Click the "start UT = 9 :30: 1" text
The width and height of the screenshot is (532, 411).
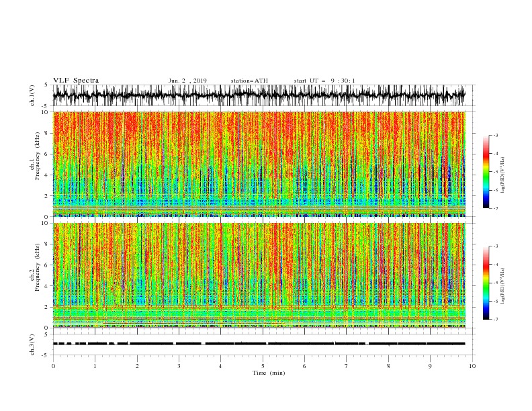324,81
